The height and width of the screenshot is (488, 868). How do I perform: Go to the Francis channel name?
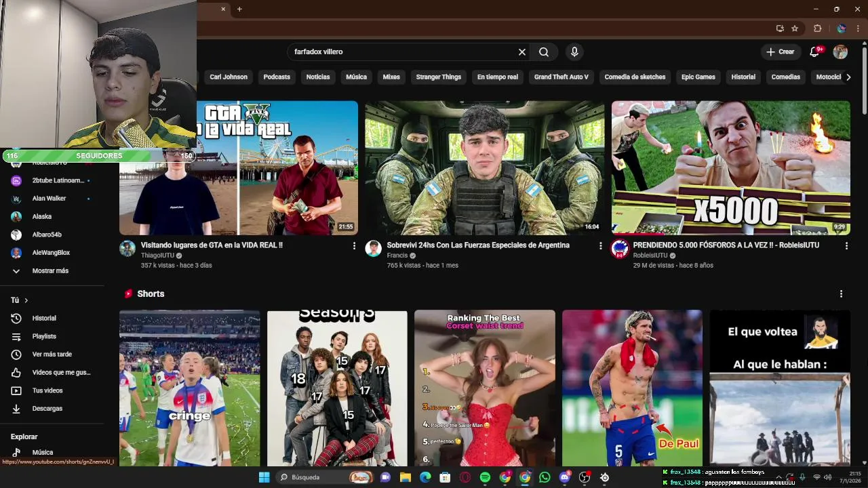[x=397, y=256]
